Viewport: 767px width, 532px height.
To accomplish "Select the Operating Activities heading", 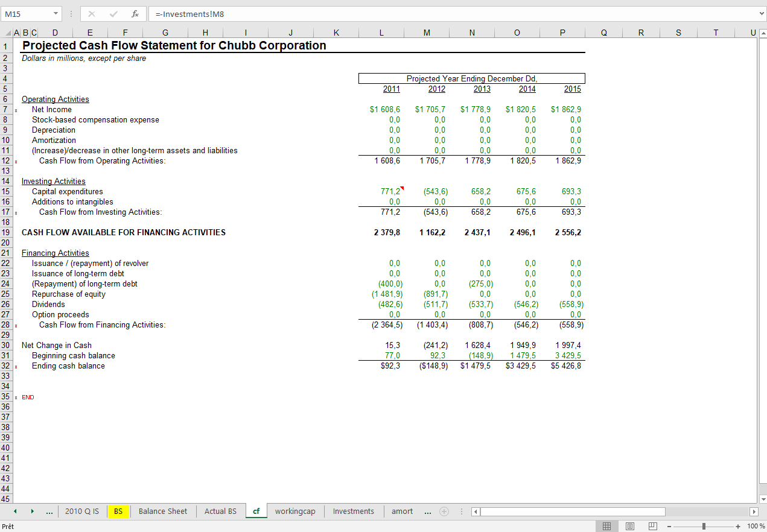I will (55, 99).
